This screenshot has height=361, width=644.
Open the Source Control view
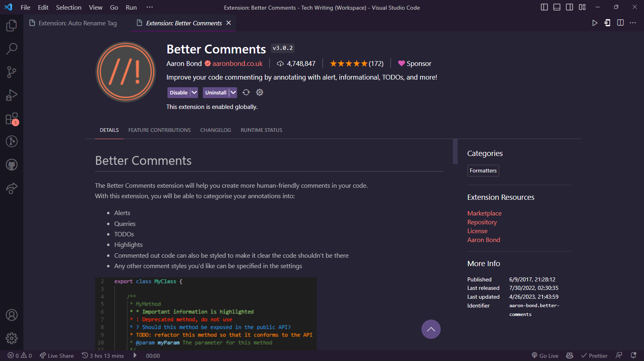pyautogui.click(x=12, y=72)
